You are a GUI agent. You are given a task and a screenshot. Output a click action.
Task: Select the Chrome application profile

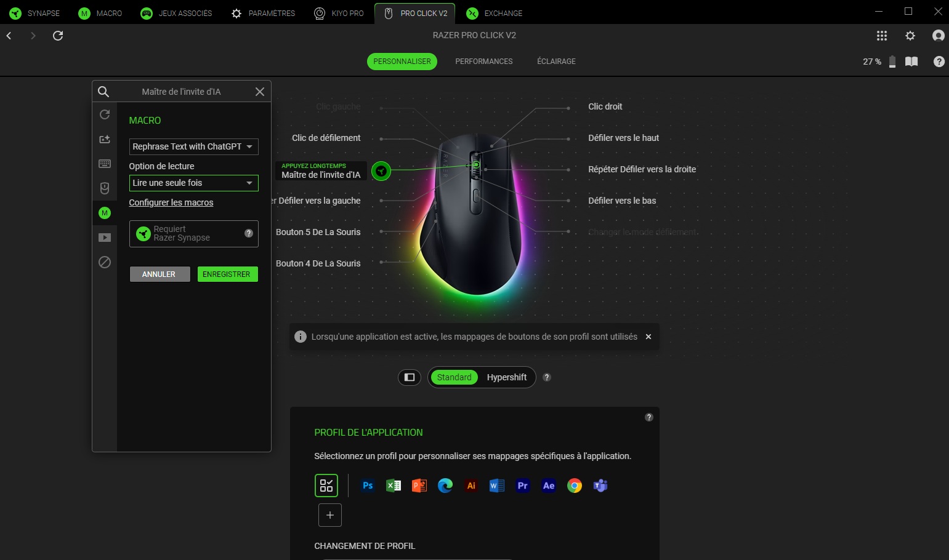tap(575, 486)
